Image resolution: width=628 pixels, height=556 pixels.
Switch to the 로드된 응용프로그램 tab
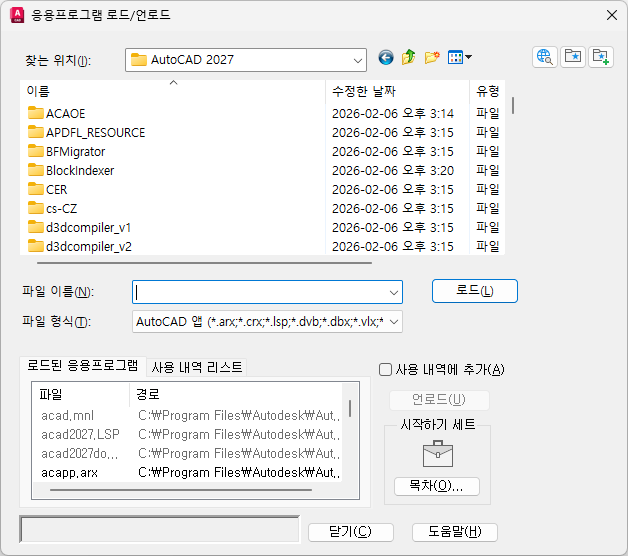point(83,366)
